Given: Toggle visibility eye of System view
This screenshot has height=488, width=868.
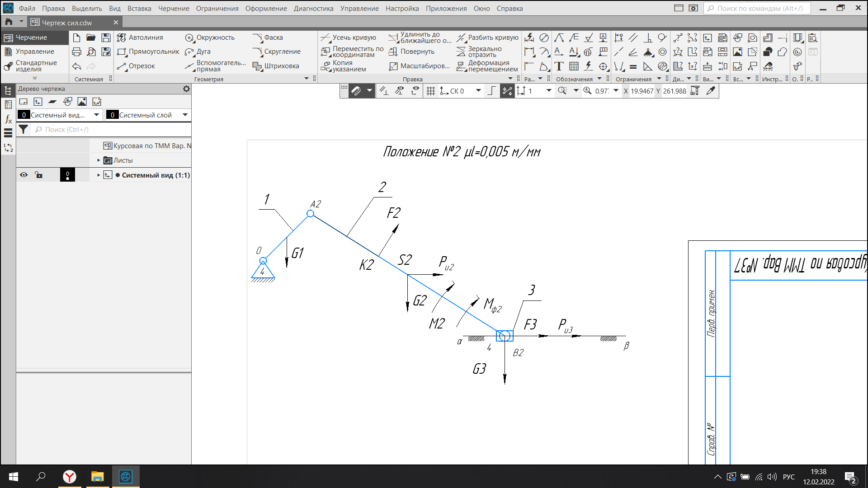Looking at the screenshot, I should pyautogui.click(x=24, y=175).
